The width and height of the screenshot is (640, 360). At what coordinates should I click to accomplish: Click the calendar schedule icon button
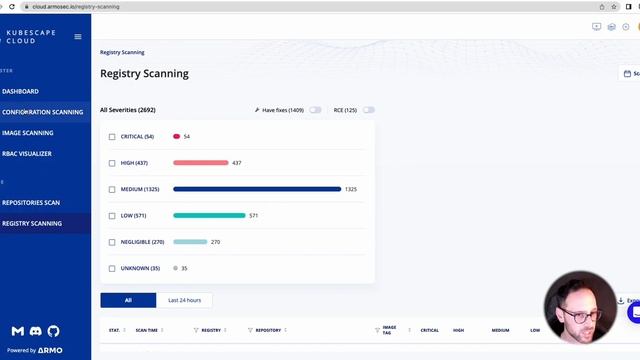point(627,73)
